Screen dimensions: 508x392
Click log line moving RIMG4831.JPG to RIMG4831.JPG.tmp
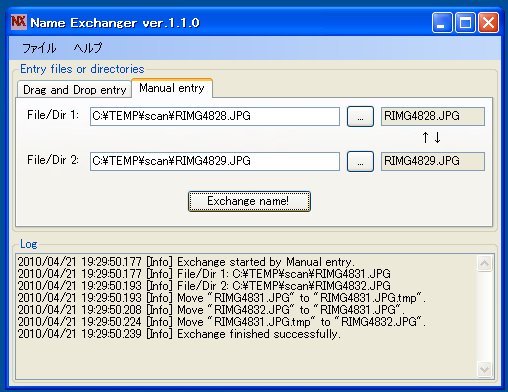click(x=222, y=298)
